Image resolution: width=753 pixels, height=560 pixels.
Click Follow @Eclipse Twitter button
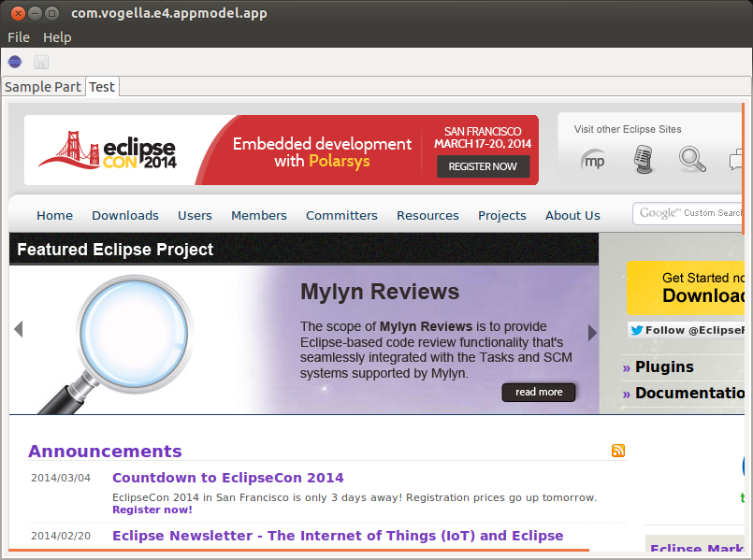687,330
